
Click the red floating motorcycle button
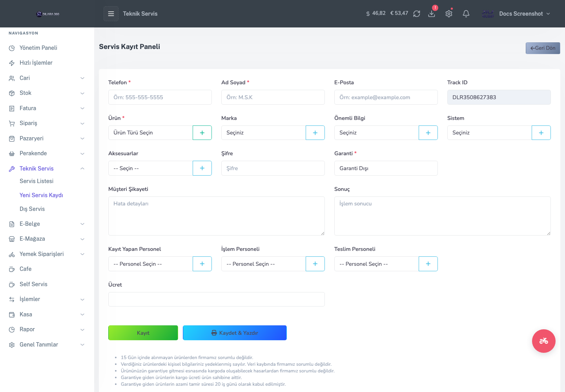pos(544,341)
